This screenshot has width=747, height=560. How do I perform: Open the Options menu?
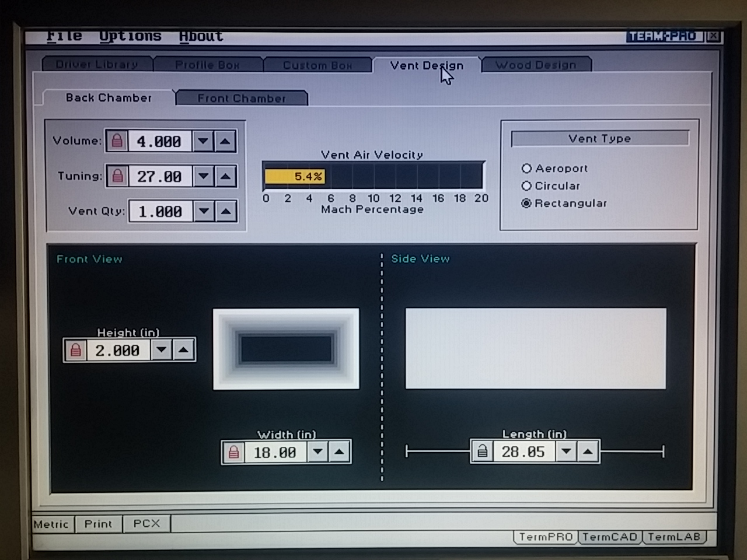point(130,36)
